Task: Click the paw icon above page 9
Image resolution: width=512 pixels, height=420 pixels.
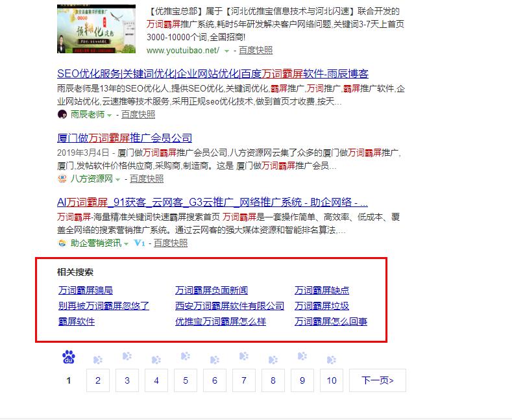Action: click(302, 356)
